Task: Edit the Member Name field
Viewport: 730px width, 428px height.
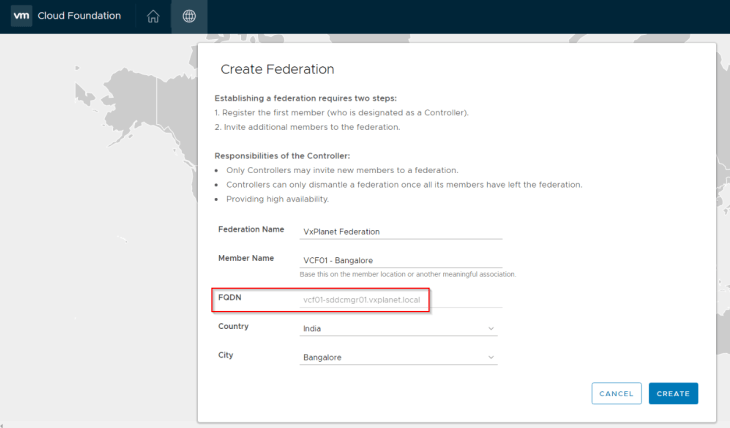Action: pos(401,260)
